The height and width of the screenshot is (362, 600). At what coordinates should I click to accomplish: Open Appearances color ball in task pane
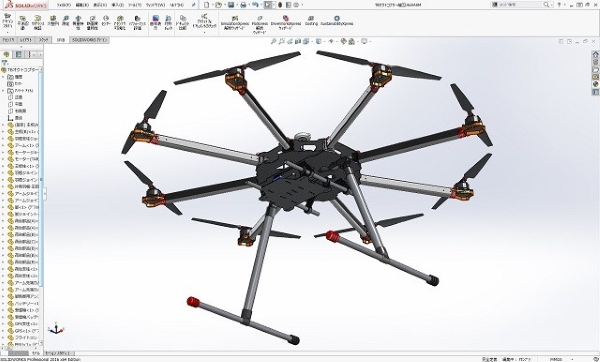pos(595,84)
